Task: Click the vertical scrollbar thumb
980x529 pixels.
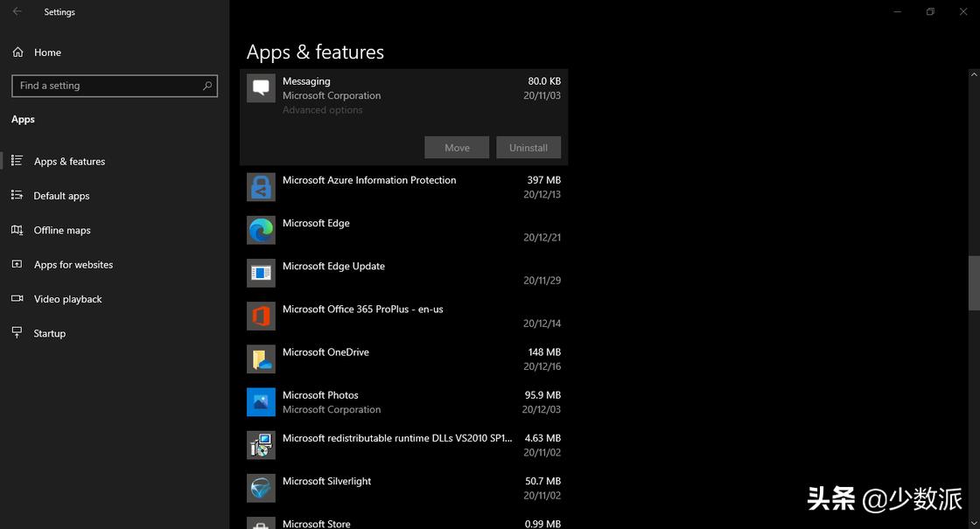Action: pos(974,282)
